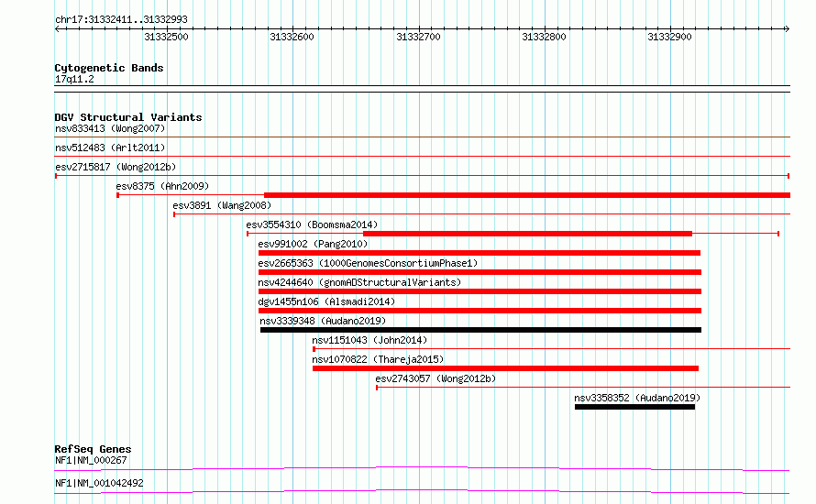
Task: Open variant esv2665363 (1000GenomesConsortiumPhase1) label
Action: 368,263
